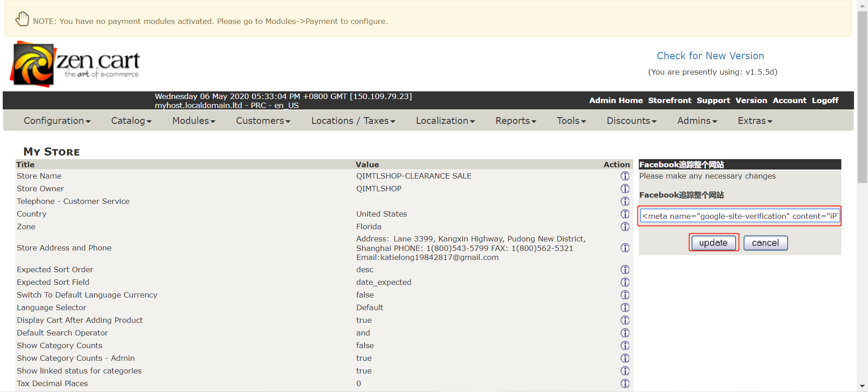Click the Florida zone value
Screen dimensions: 868x392
369,227
